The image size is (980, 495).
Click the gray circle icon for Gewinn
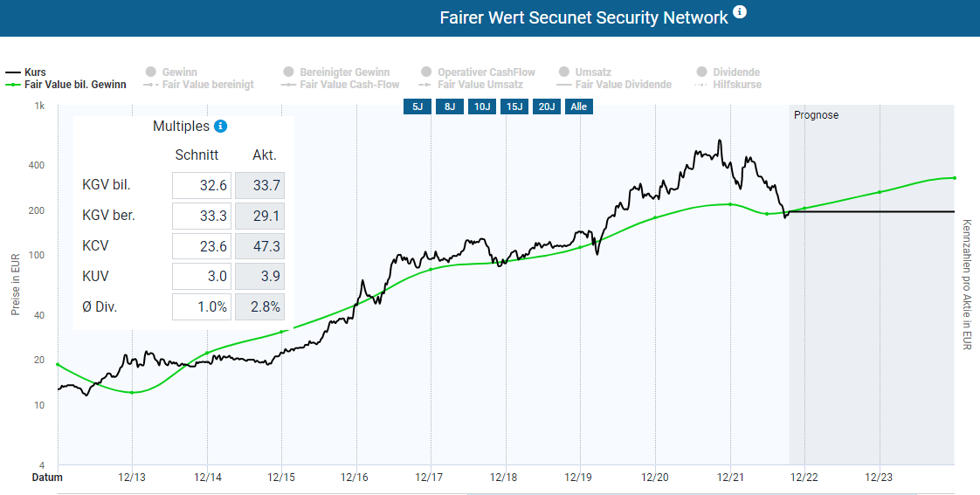tap(150, 72)
